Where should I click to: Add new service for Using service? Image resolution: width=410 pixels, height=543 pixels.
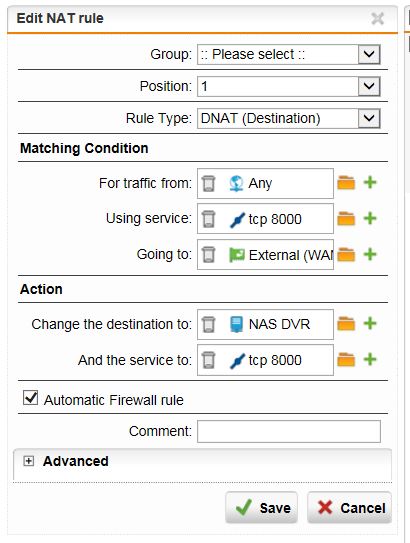pyautogui.click(x=370, y=218)
